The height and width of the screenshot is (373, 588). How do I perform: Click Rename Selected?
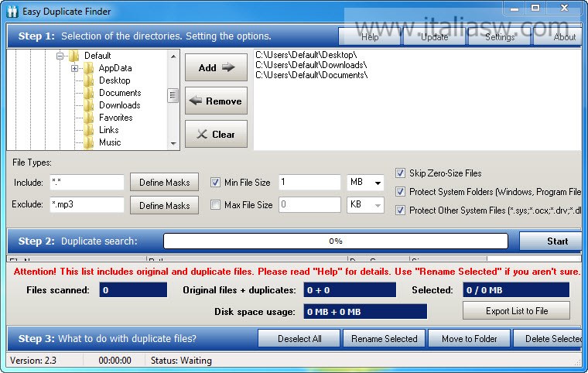[384, 338]
